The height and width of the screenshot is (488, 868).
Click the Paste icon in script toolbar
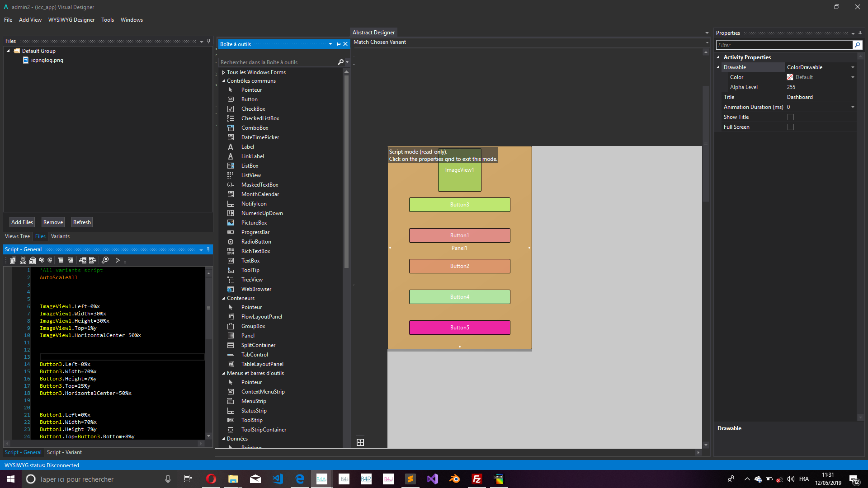(x=33, y=260)
